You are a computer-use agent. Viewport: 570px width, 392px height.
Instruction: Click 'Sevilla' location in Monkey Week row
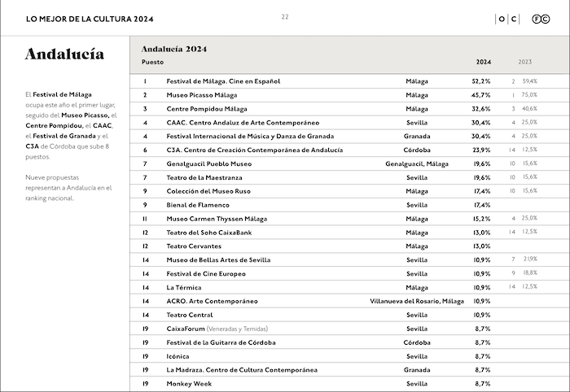click(x=417, y=384)
